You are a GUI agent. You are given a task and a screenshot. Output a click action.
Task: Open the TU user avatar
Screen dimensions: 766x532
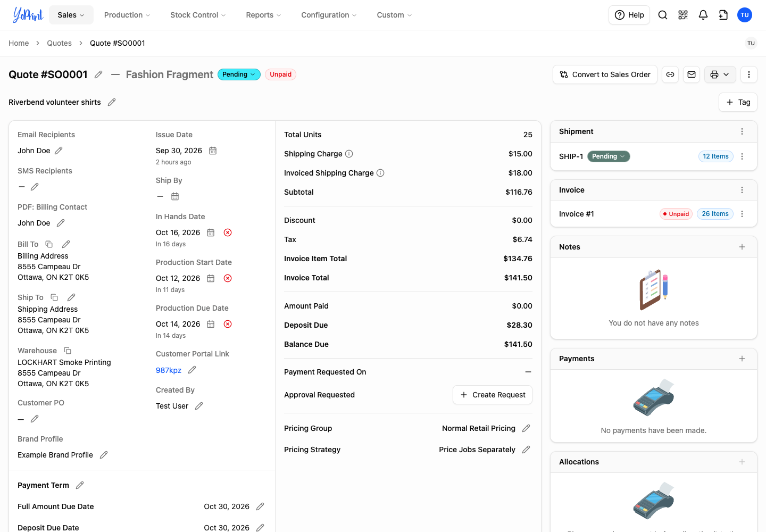click(x=745, y=15)
